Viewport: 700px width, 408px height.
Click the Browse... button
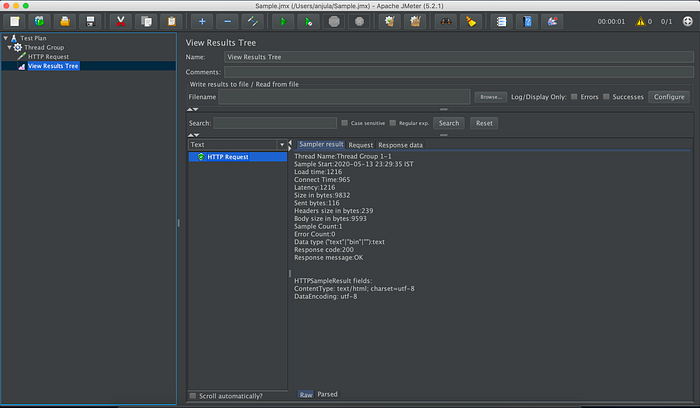pos(491,97)
